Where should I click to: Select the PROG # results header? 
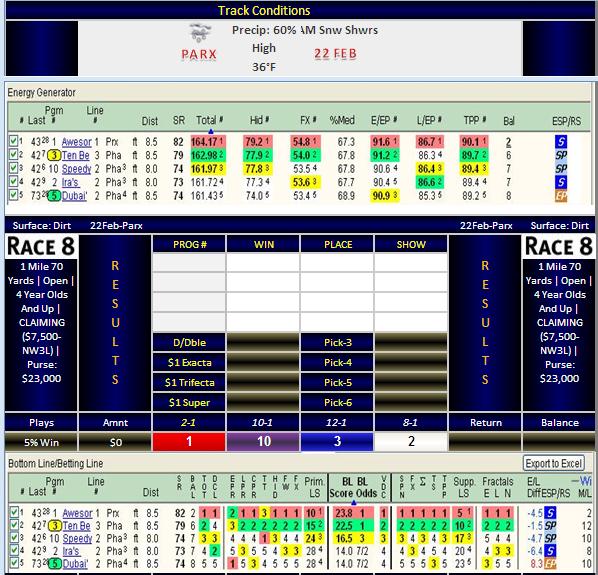tap(189, 244)
